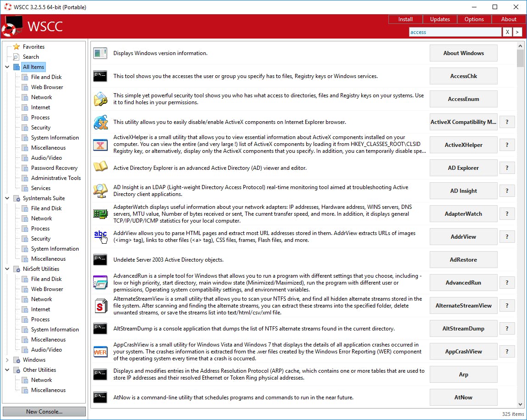Open the About menu

tap(509, 19)
